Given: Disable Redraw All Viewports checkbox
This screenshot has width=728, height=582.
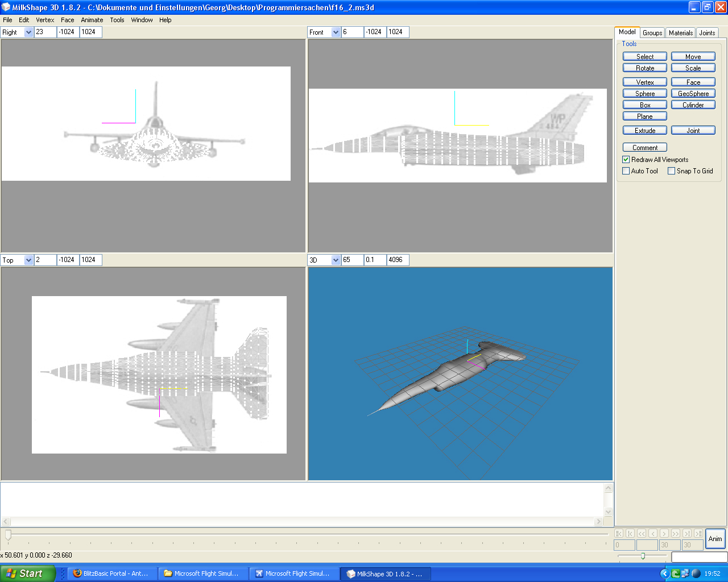Looking at the screenshot, I should [626, 160].
